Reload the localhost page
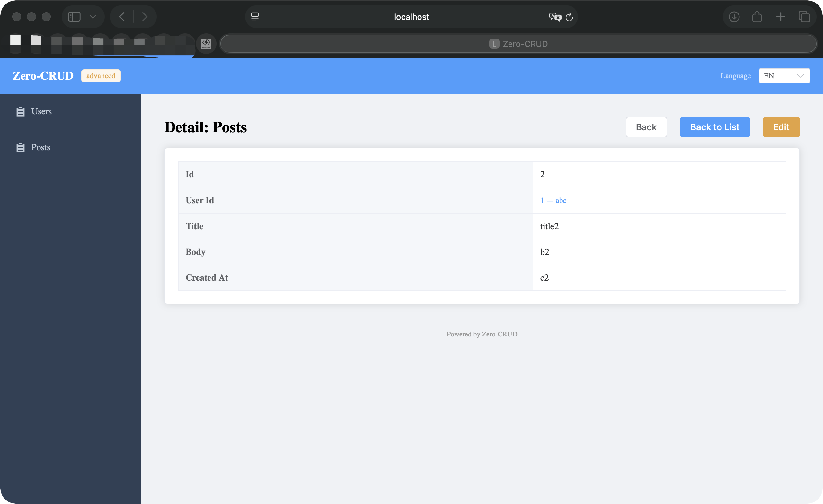The height and width of the screenshot is (504, 823). [x=569, y=17]
